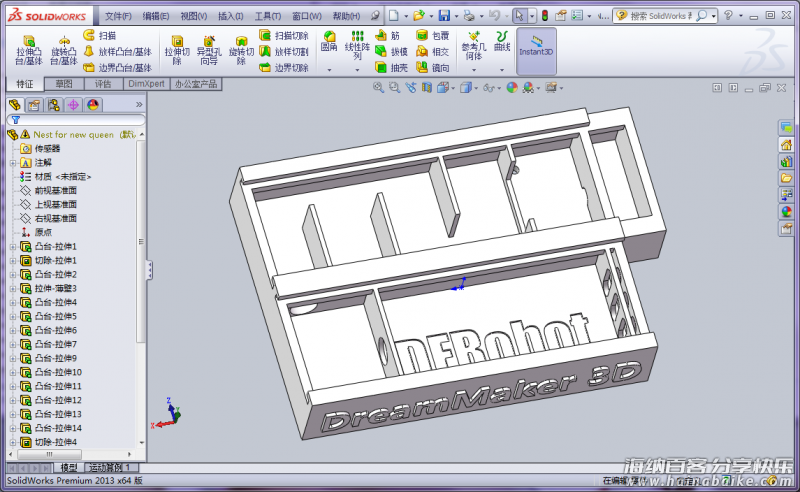Switch to the DimXpert tab

point(146,84)
